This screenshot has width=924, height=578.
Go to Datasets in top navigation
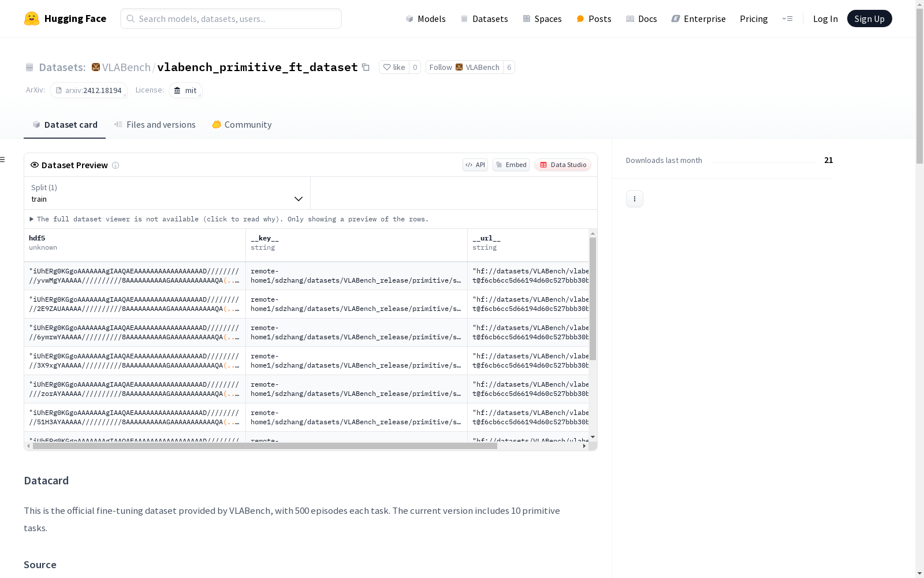[484, 18]
